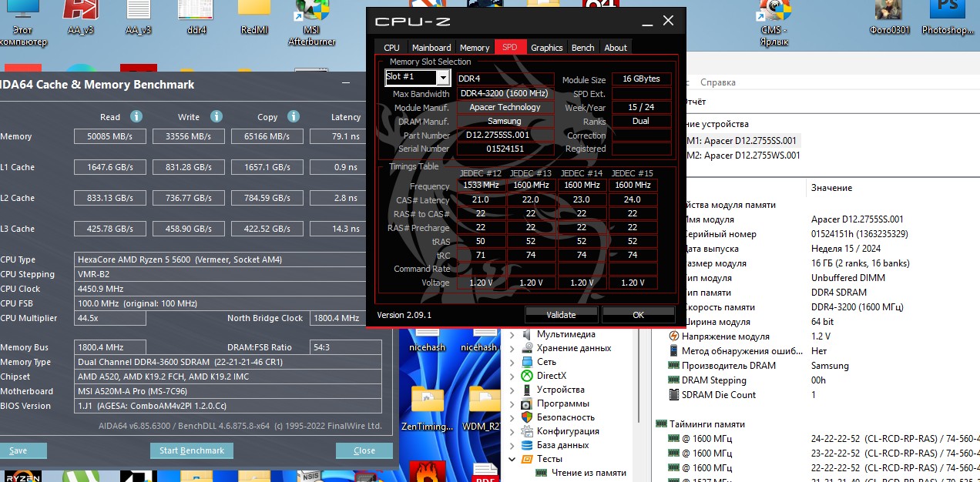
Task: Expand the 'Сеть' tree node
Action: coord(512,362)
